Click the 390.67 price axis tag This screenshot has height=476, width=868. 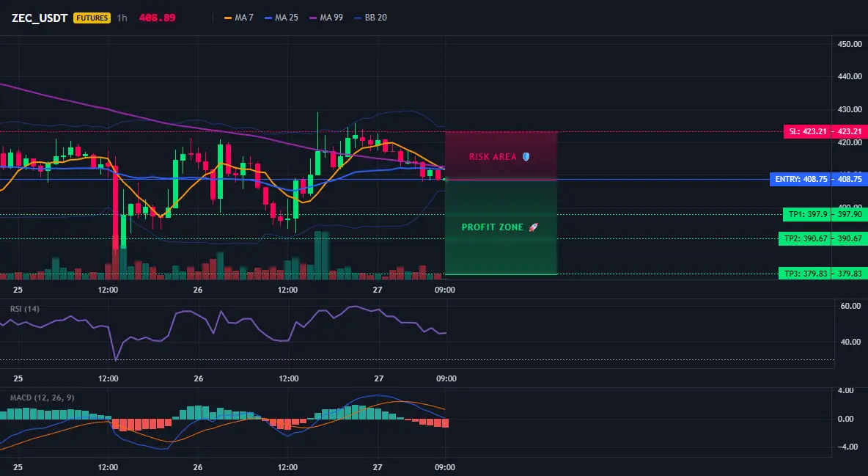click(x=850, y=239)
